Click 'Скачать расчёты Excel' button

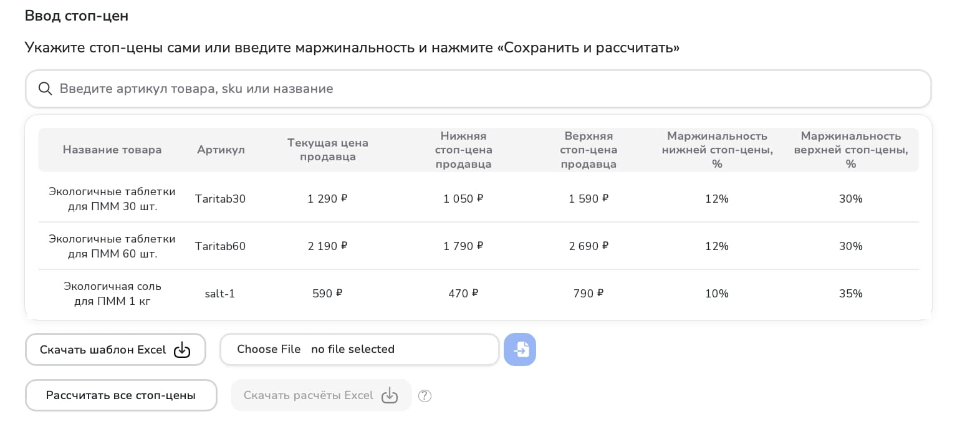tap(321, 395)
